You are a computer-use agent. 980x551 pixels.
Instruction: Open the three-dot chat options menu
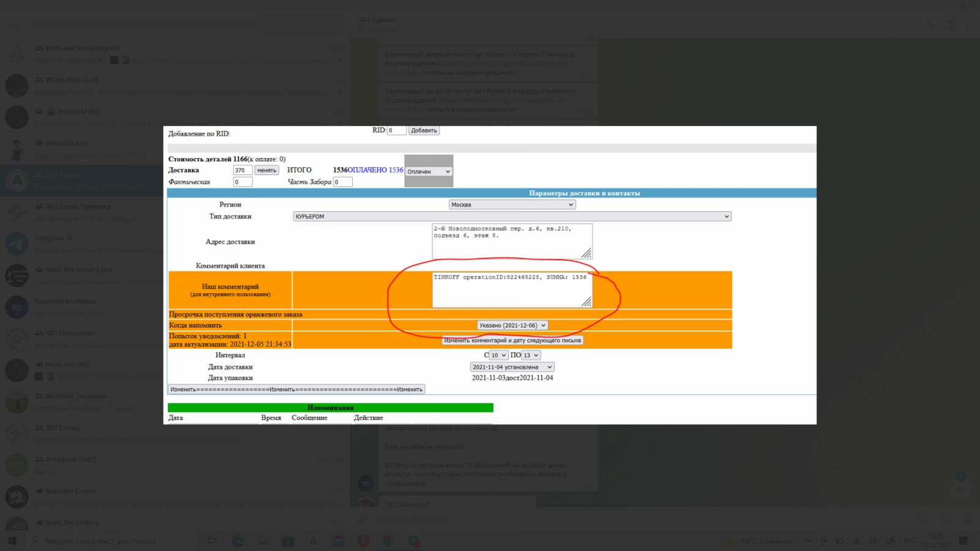pos(968,24)
